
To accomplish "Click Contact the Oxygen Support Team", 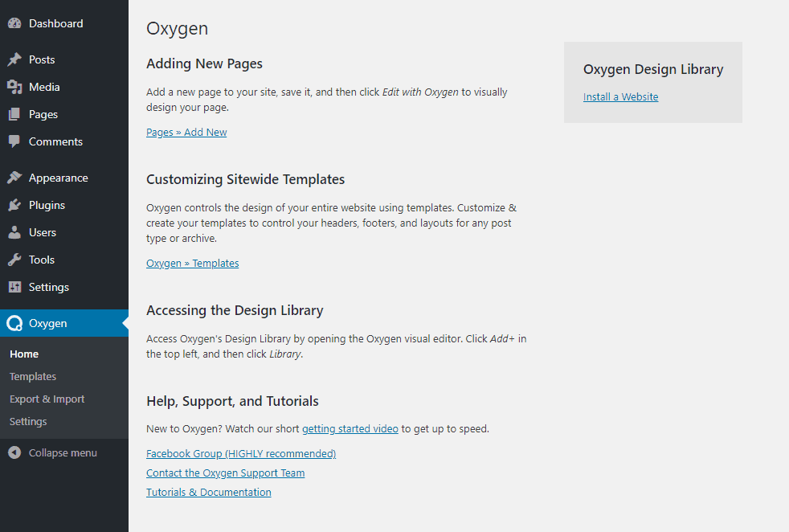I will pos(225,473).
